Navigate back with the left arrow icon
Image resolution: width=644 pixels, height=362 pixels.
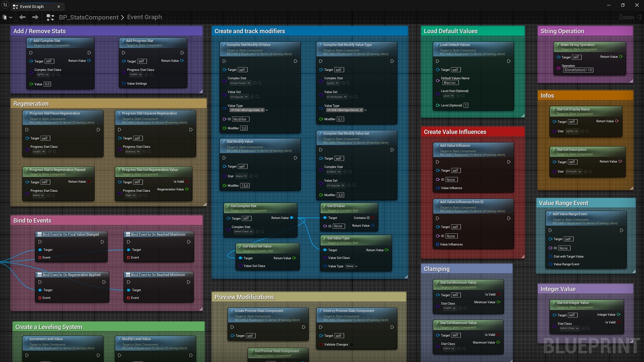tap(22, 17)
